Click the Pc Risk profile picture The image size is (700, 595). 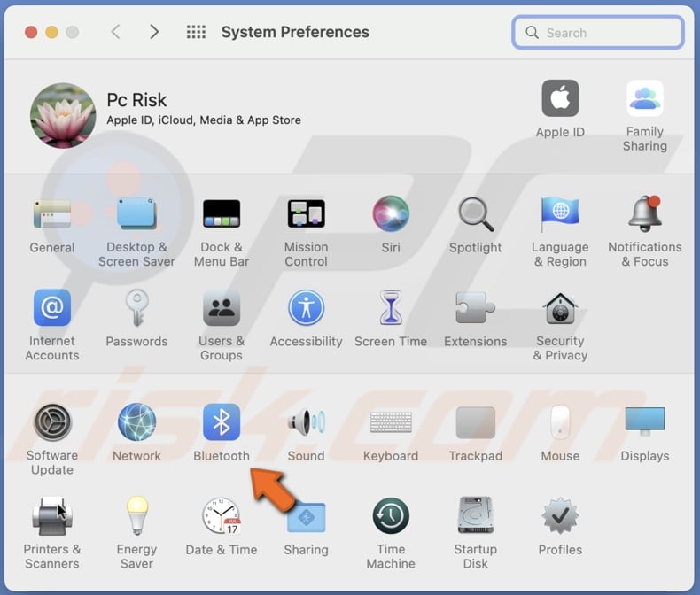[63, 115]
